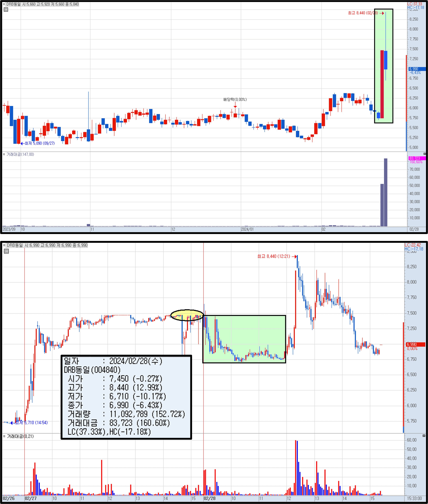Screen dimensions: 428x504
Task: Click the 0,00% change label on the intraday chart
Action: pos(412,348)
